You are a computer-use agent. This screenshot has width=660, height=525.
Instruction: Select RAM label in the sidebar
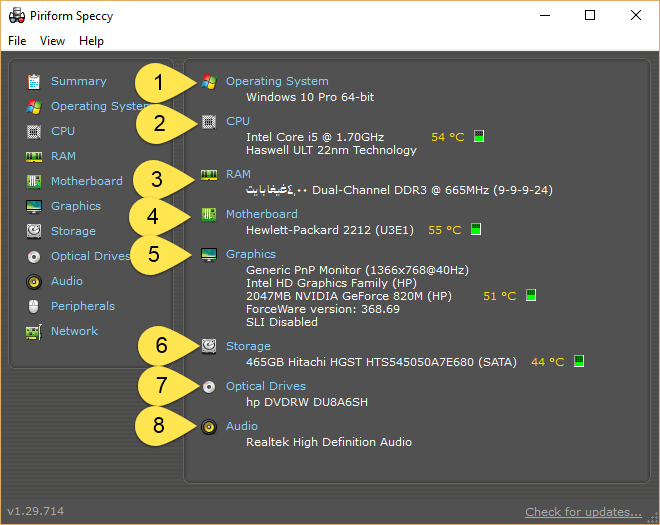point(64,156)
